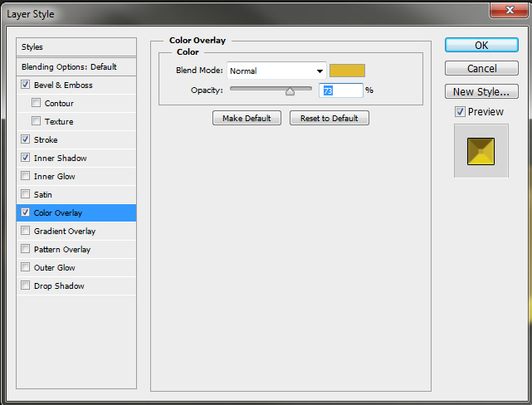
Task: Disable the Stroke effect checkbox
Action: [26, 139]
